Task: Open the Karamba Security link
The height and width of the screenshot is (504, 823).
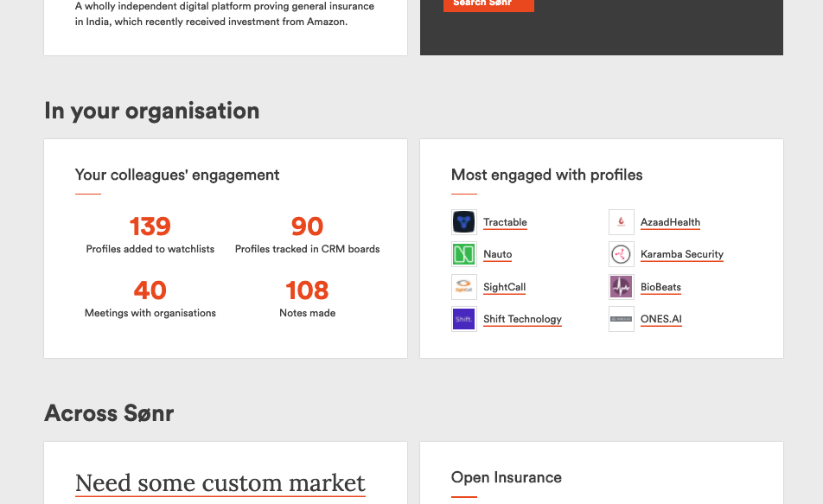Action: click(x=682, y=255)
